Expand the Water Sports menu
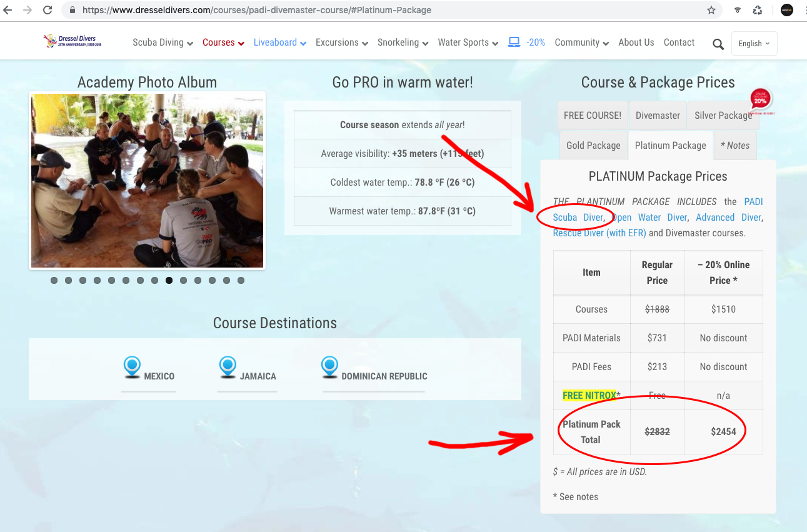The image size is (807, 532). tap(468, 43)
